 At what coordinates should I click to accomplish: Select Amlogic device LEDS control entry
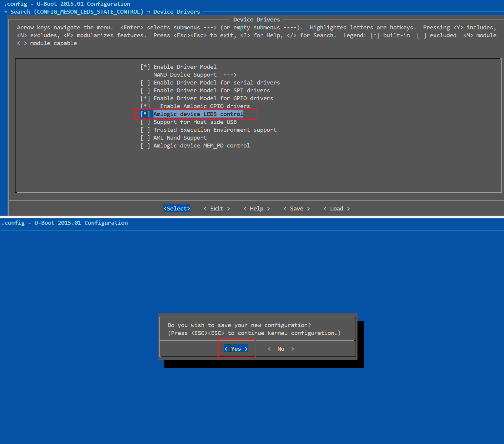198,114
